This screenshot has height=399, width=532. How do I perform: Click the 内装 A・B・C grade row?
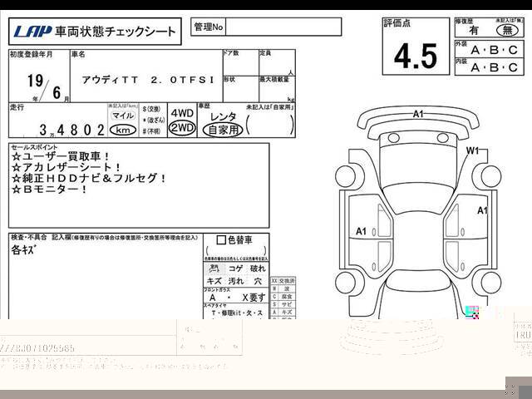click(490, 66)
